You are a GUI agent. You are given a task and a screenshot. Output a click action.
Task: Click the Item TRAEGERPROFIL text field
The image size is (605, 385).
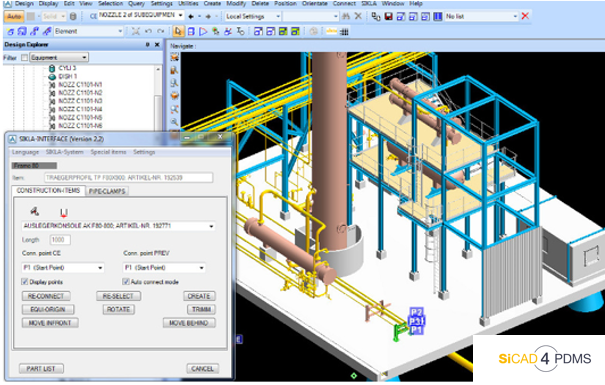(128, 177)
